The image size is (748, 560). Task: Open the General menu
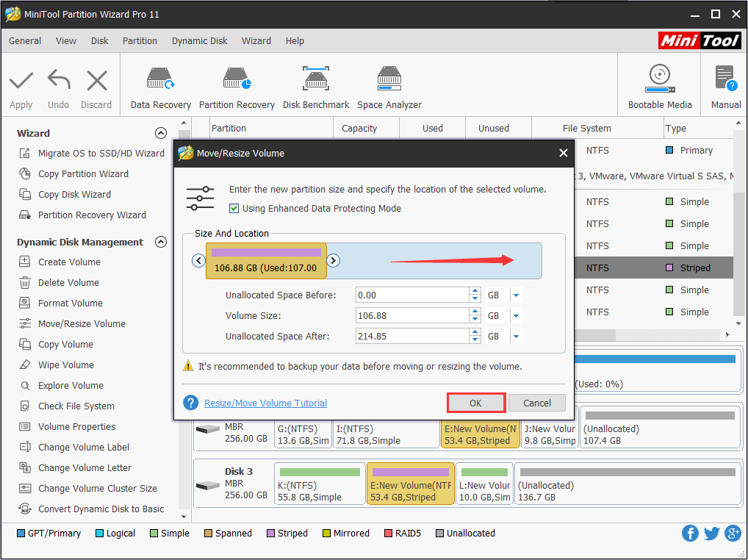coord(25,41)
